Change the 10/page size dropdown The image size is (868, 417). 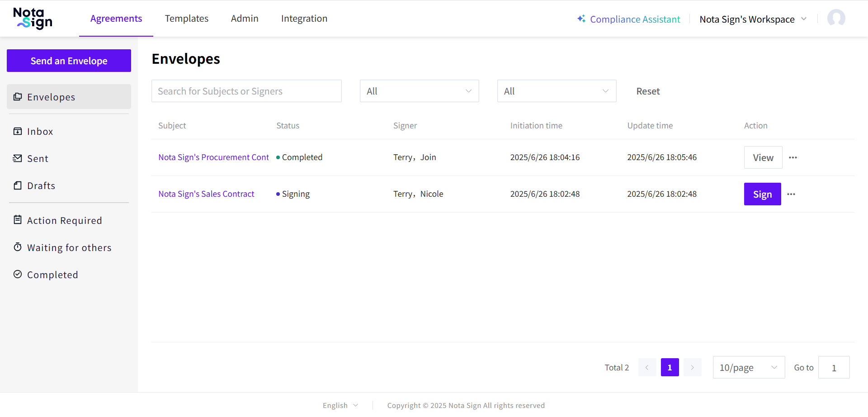click(748, 367)
